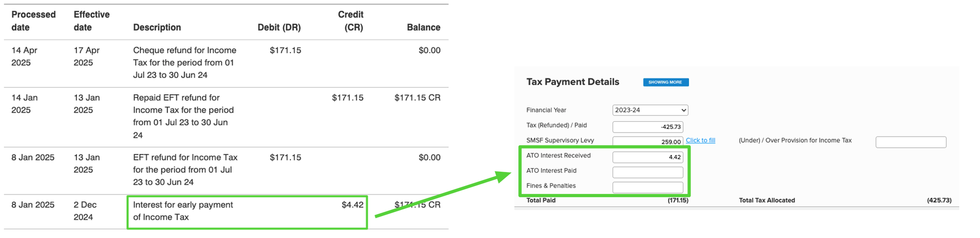The image size is (980, 238).
Task: Select the ATO Interest Received field
Action: pyautogui.click(x=648, y=157)
